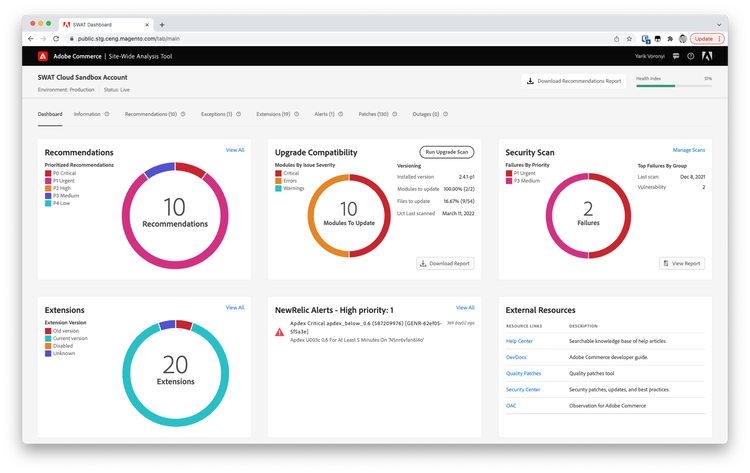The width and height of the screenshot is (750, 473).
Task: Click the browser address bar URL
Action: point(130,38)
